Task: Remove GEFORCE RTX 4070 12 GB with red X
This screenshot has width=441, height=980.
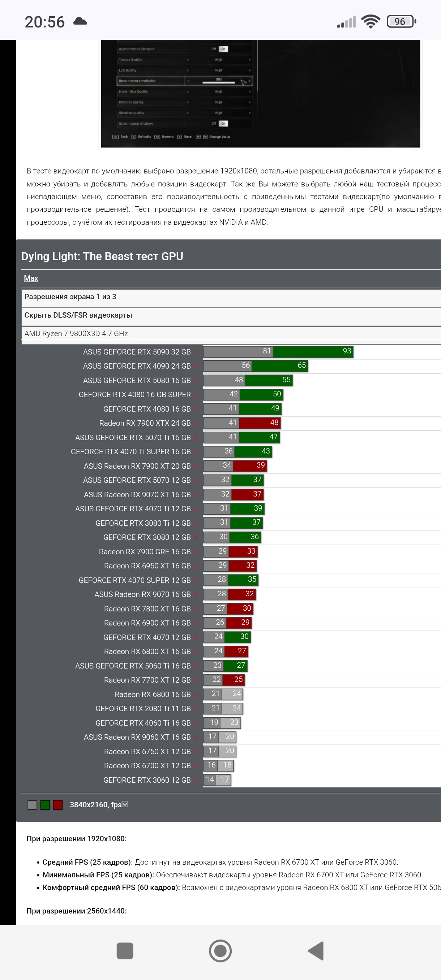Action: (196, 637)
